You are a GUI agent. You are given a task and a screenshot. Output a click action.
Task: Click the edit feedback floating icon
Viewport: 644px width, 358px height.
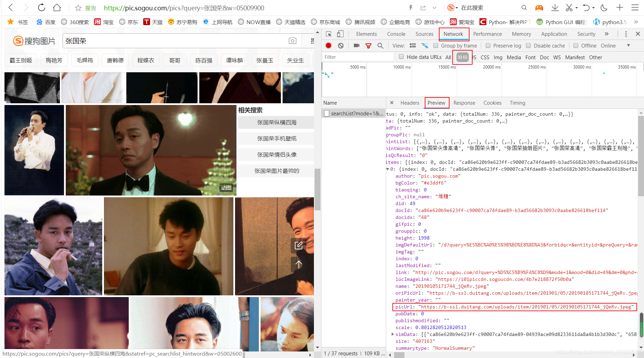tap(298, 245)
